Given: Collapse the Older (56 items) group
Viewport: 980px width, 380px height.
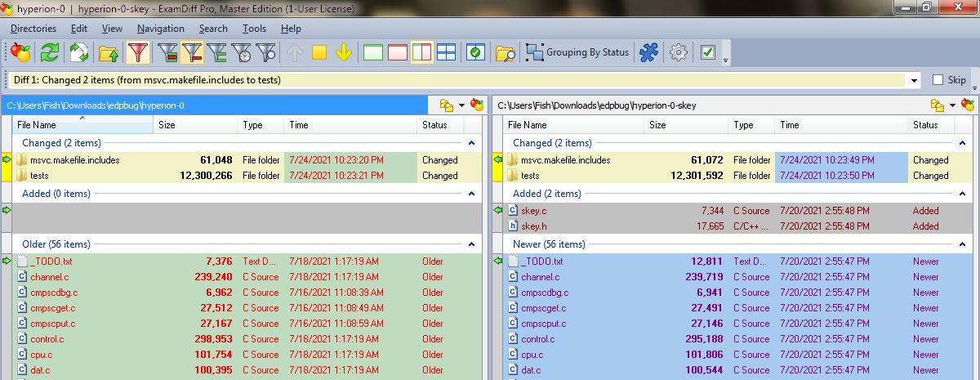Looking at the screenshot, I should tap(471, 244).
